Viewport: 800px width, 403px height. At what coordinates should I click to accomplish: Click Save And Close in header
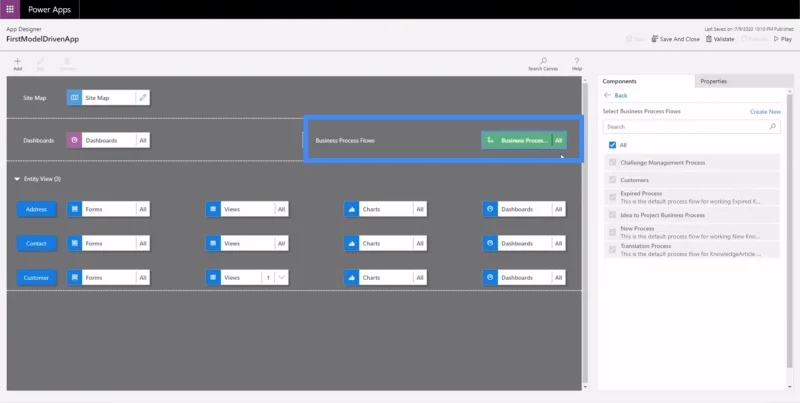676,39
